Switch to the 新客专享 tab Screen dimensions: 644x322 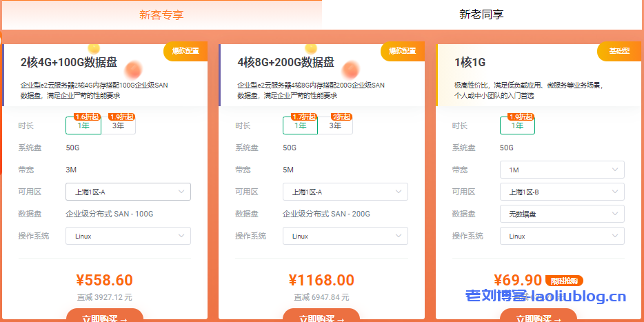click(x=161, y=14)
